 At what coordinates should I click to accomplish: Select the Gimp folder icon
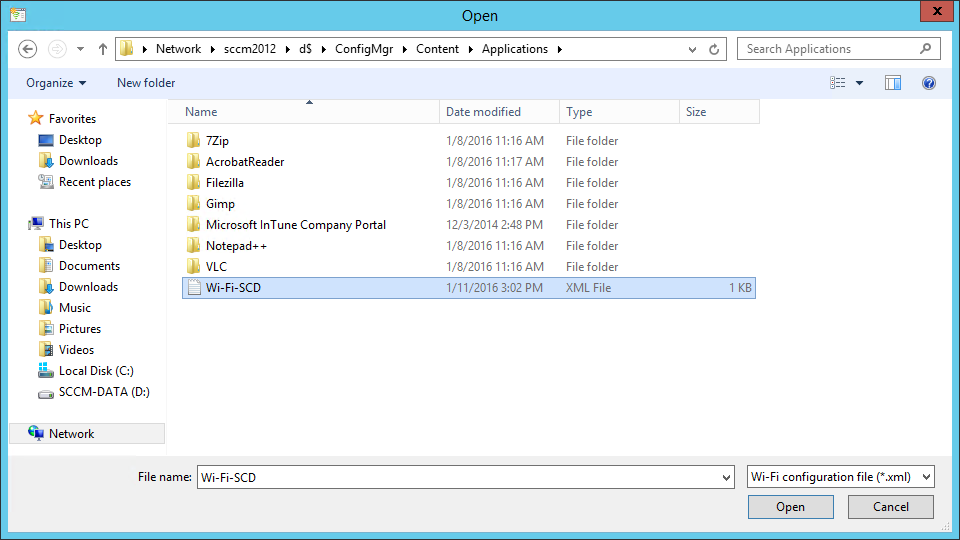point(193,203)
